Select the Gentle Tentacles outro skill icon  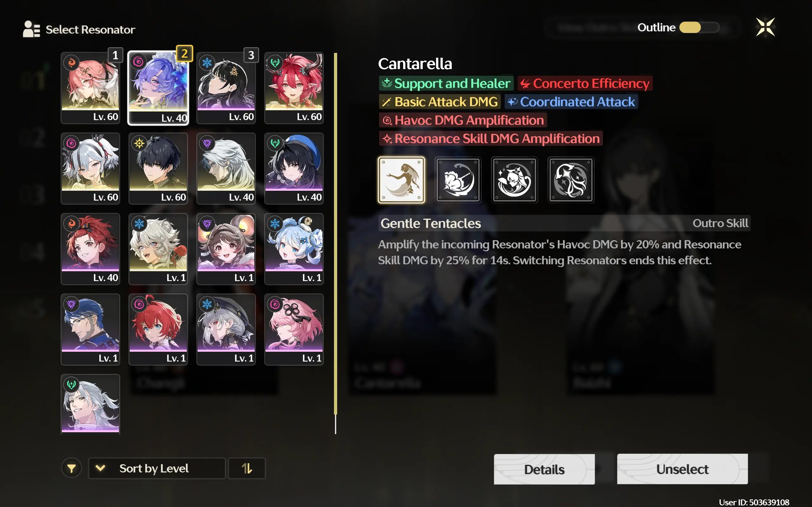(401, 180)
